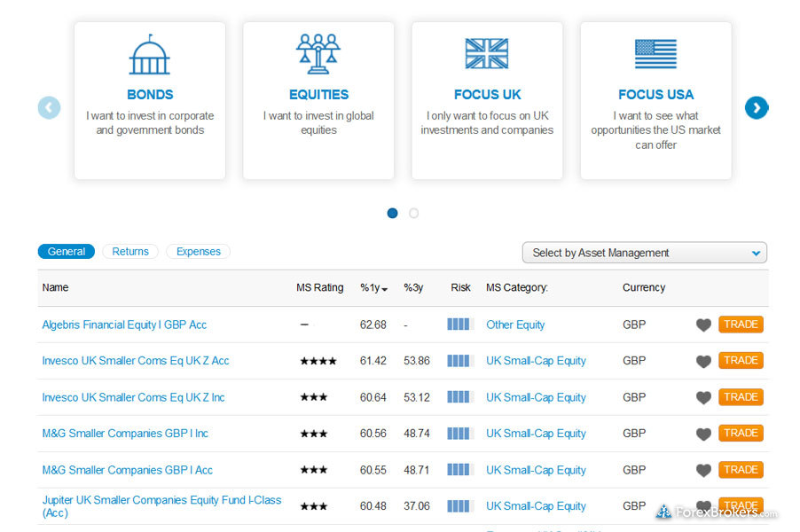
Task: Open Other Equity category link
Action: pos(515,325)
